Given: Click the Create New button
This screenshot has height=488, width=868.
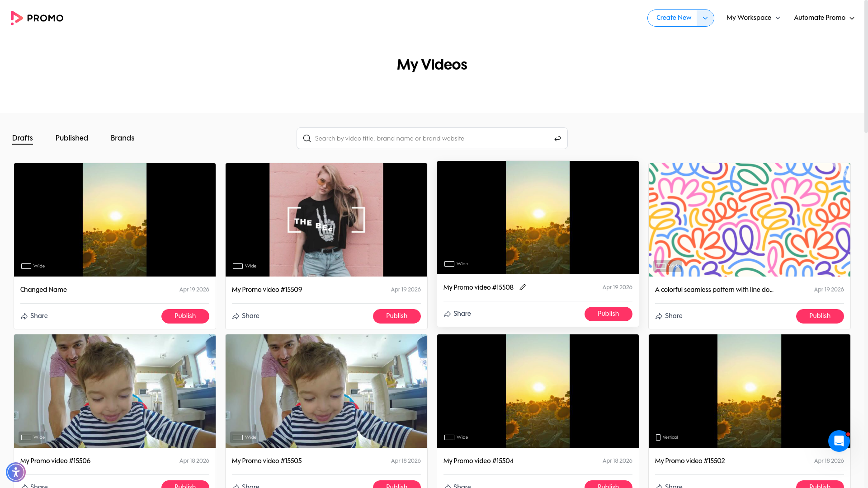Looking at the screenshot, I should (x=673, y=18).
